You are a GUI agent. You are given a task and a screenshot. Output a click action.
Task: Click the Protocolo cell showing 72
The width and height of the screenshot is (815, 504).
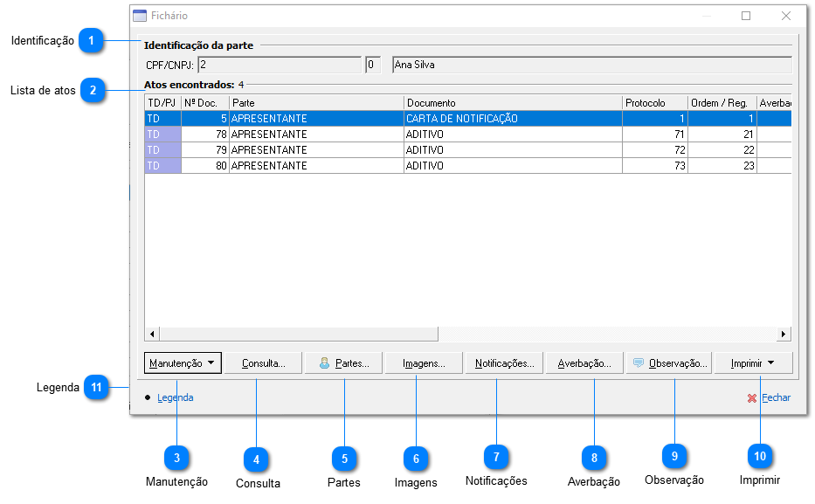[x=655, y=149]
